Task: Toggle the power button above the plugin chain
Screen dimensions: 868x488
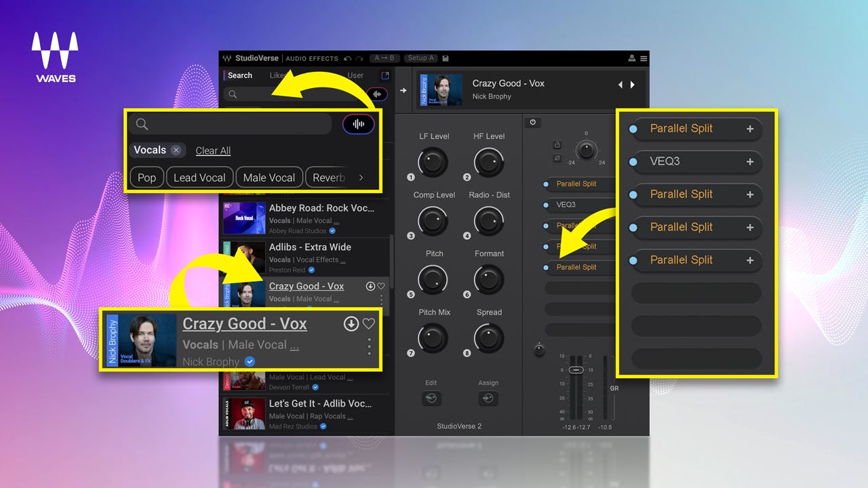Action: point(533,122)
